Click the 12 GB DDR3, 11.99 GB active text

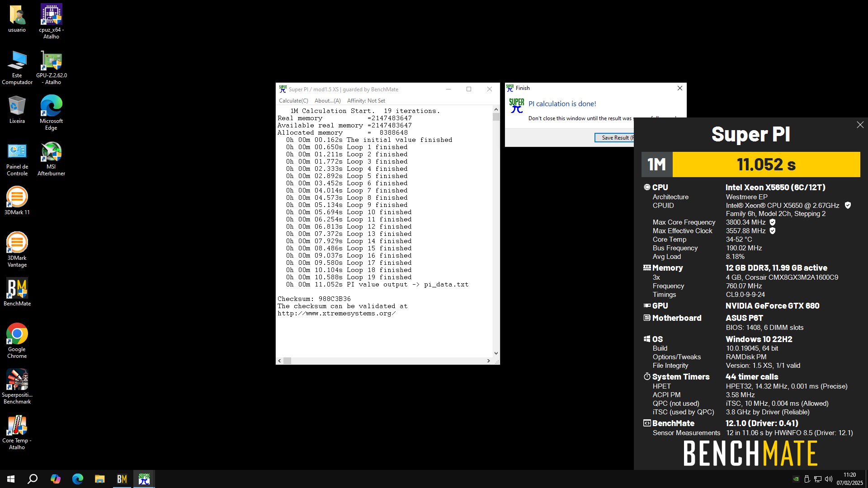[x=776, y=268]
